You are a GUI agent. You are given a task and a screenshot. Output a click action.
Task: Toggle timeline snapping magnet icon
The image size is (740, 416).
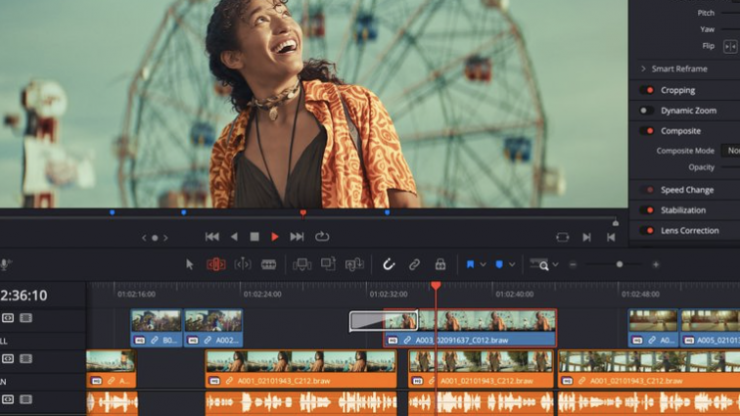pos(389,264)
